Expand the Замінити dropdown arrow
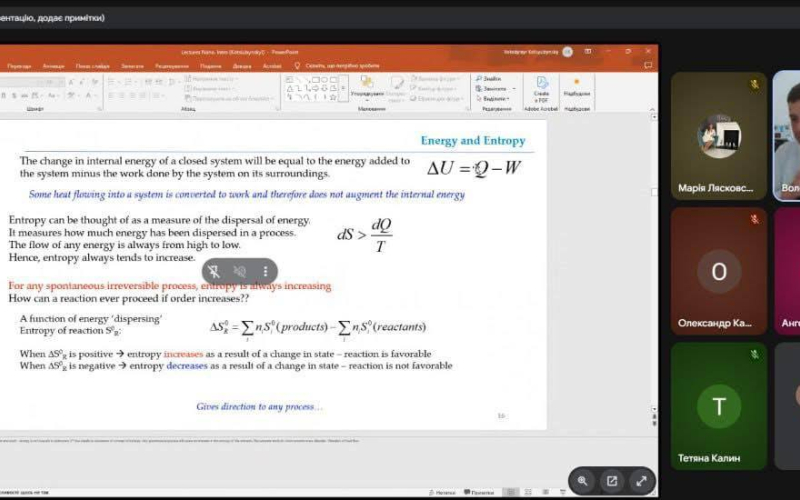Screen dimensions: 800x500 tap(514, 89)
